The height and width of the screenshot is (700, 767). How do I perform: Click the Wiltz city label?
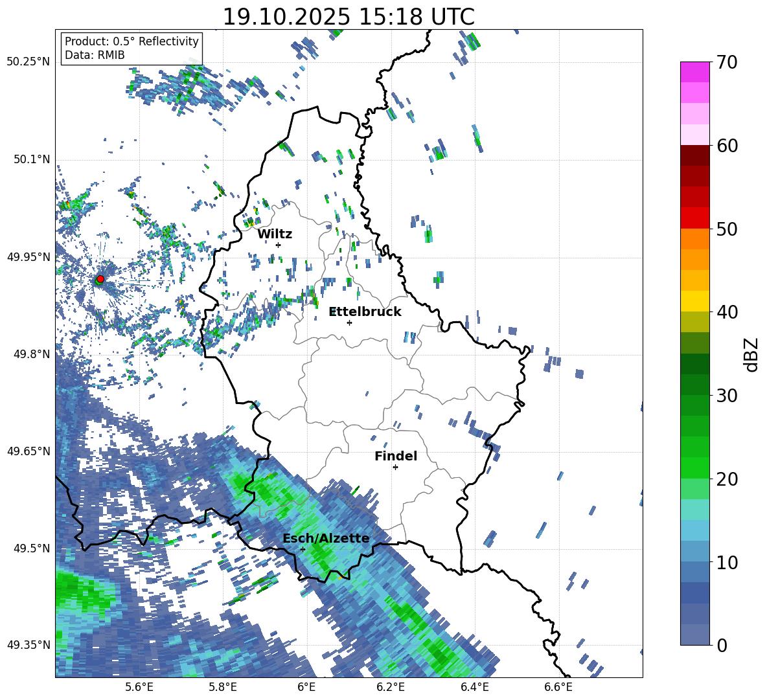pyautogui.click(x=275, y=234)
